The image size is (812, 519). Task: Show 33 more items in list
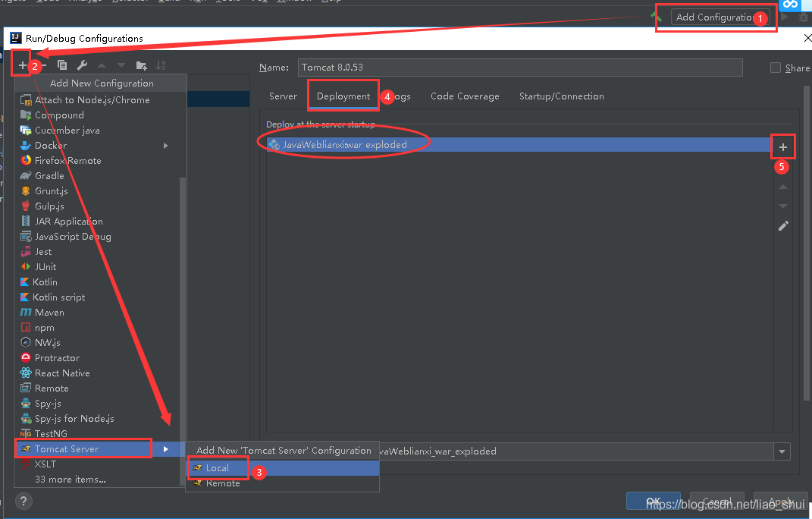pyautogui.click(x=99, y=480)
